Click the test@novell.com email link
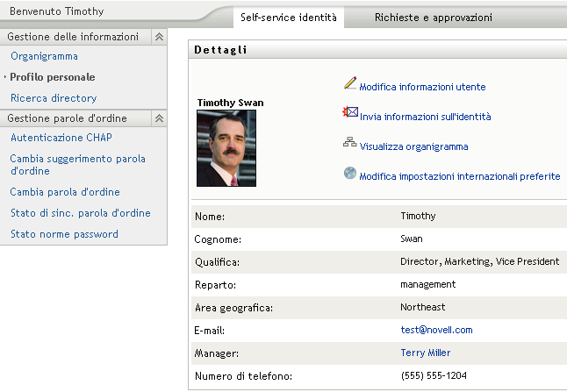 (436, 330)
